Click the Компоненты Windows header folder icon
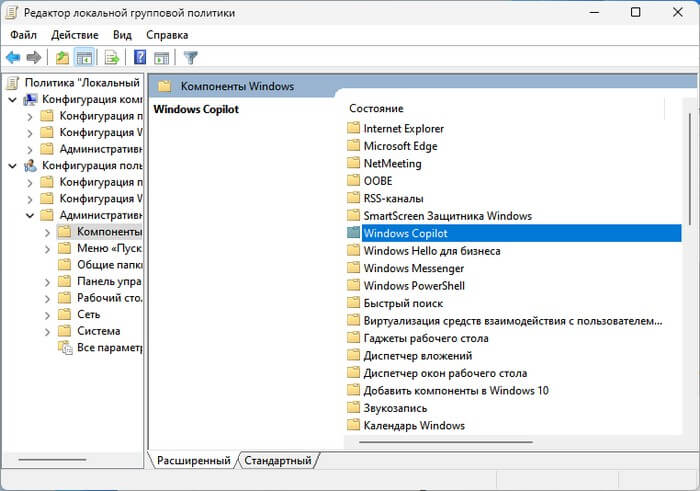The image size is (700, 491). 165,86
